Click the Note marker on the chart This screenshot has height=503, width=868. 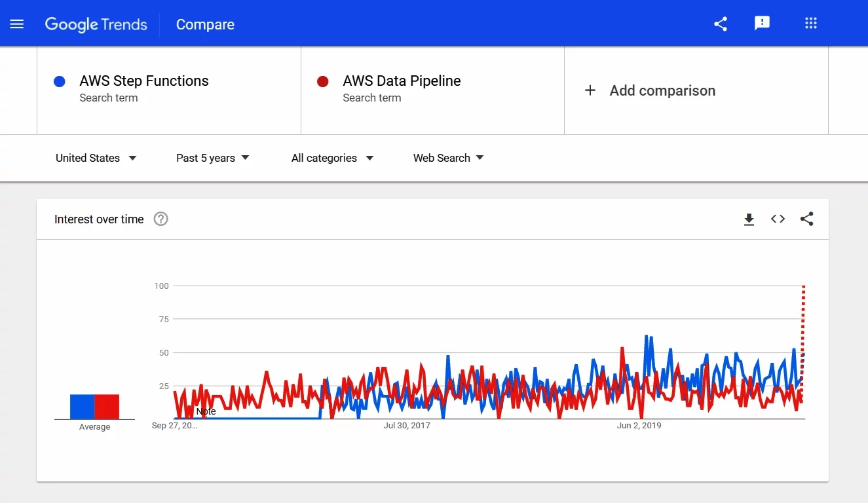tap(206, 411)
